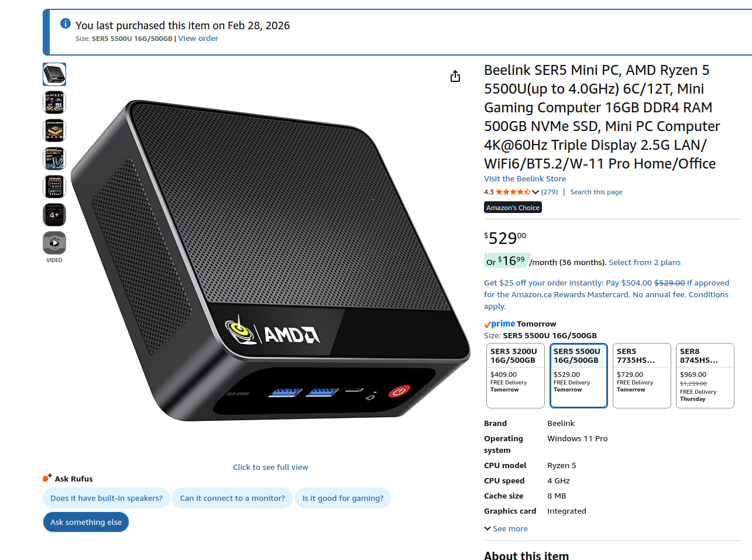Image resolution: width=752 pixels, height=560 pixels.
Task: Click the Ask something else button
Action: 86,522
